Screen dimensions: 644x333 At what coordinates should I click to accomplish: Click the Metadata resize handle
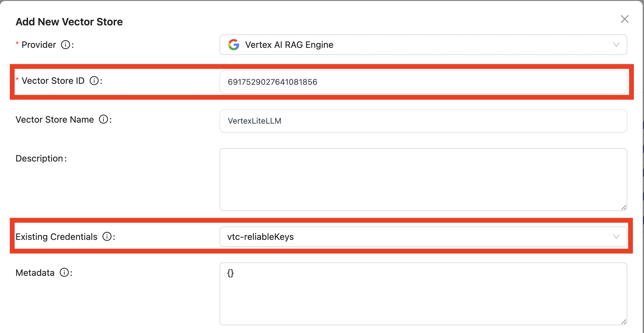(624, 322)
